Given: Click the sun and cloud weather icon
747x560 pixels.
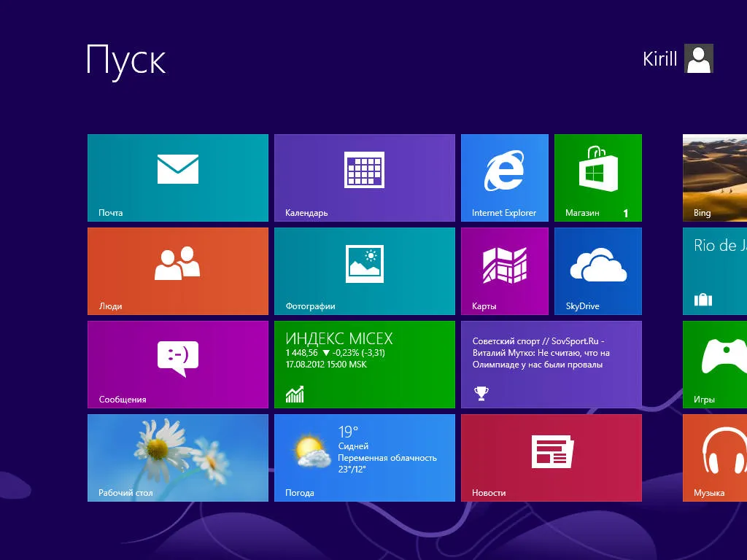Looking at the screenshot, I should (x=312, y=452).
